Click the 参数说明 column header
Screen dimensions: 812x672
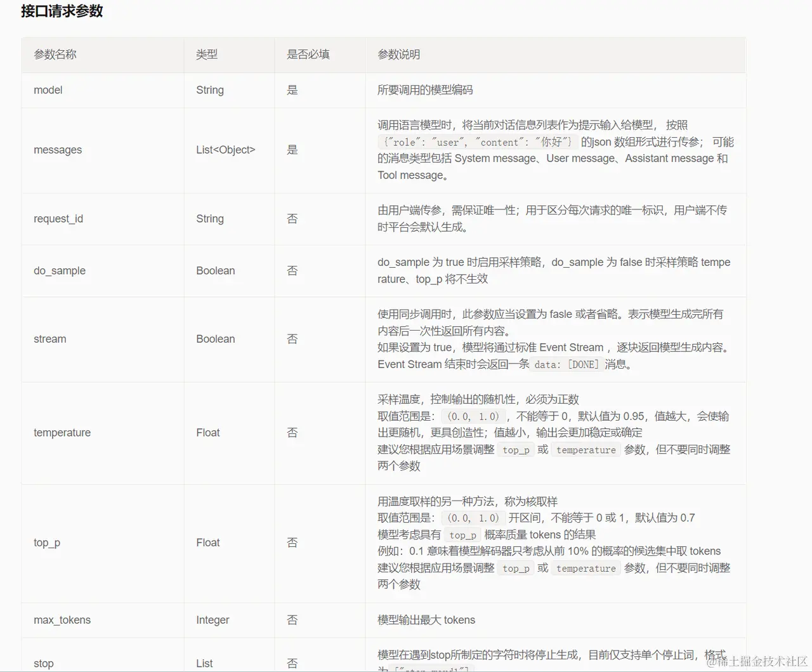[399, 55]
